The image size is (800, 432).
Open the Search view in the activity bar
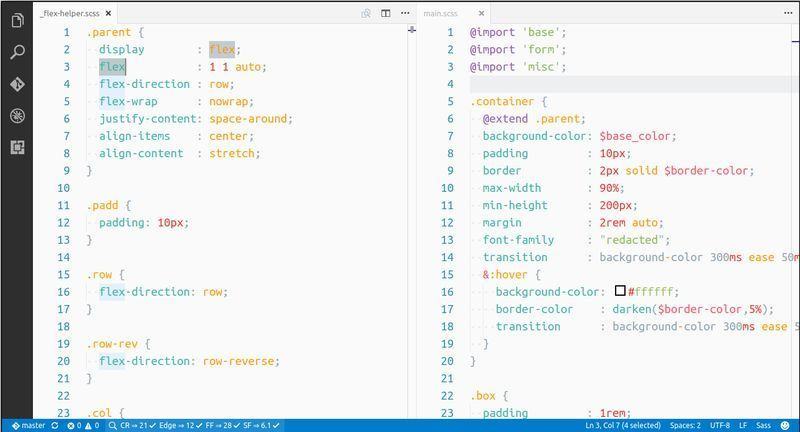pos(17,52)
